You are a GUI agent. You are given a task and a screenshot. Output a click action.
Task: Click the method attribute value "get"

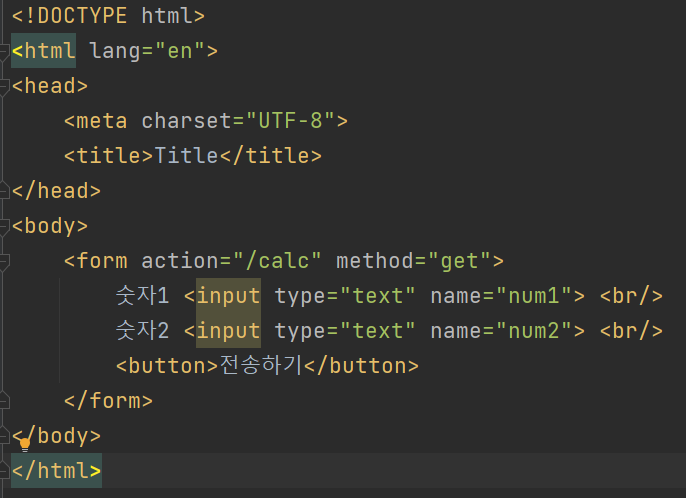pos(460,261)
